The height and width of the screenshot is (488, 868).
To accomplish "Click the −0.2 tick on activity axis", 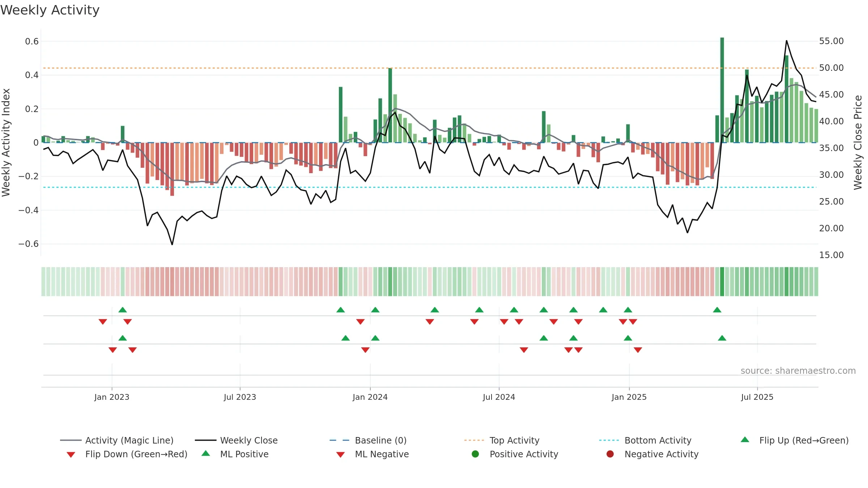I will (x=28, y=176).
